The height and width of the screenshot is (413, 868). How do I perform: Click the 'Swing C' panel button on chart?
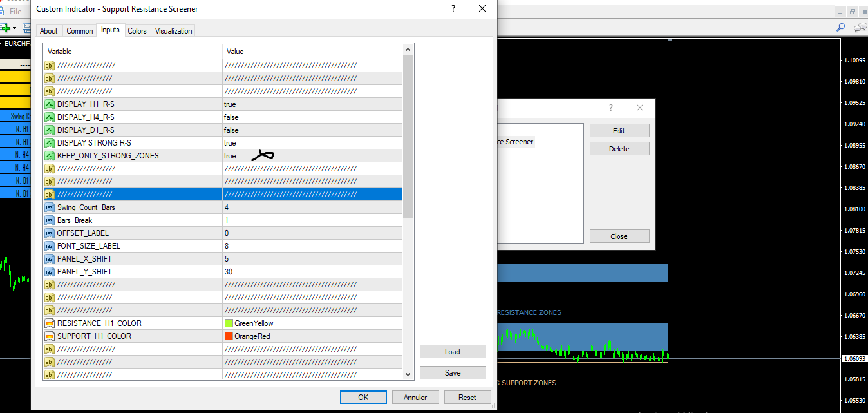tap(15, 117)
